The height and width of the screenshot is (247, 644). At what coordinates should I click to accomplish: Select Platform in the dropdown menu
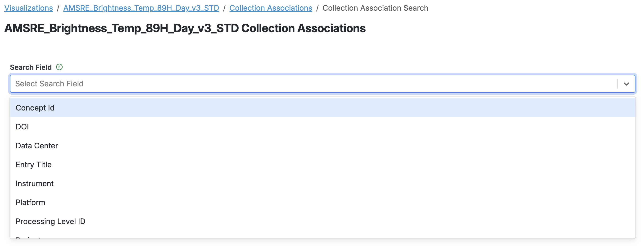coord(30,203)
